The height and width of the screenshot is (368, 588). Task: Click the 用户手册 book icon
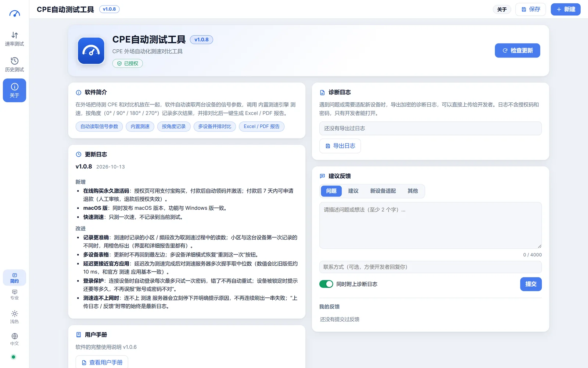[x=78, y=335]
